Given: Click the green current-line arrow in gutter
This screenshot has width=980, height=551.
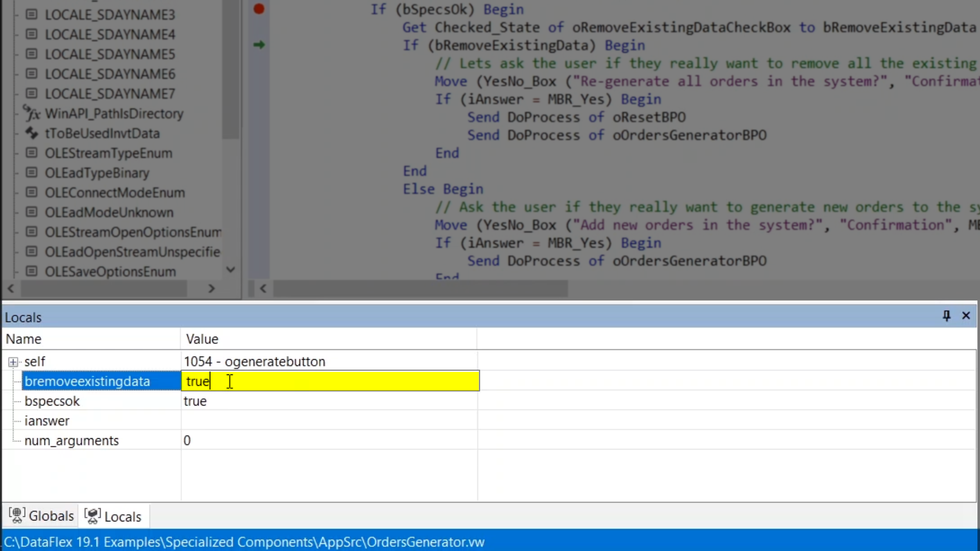Looking at the screenshot, I should coord(259,45).
